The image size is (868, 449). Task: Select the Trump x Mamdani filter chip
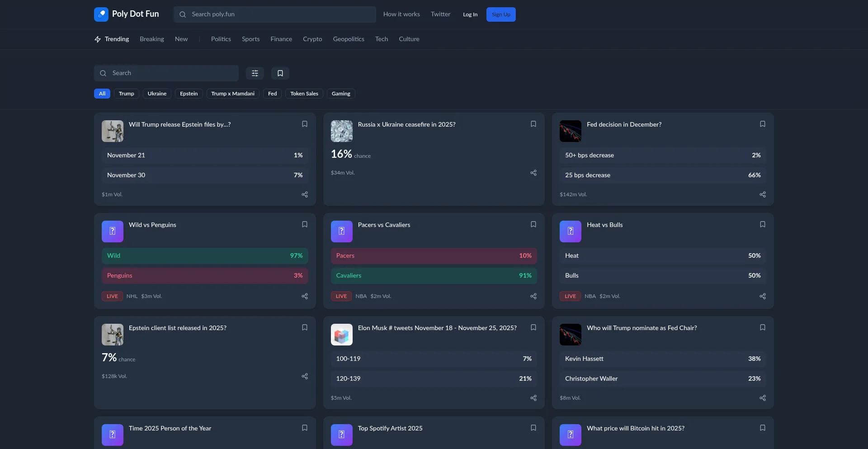coord(233,94)
